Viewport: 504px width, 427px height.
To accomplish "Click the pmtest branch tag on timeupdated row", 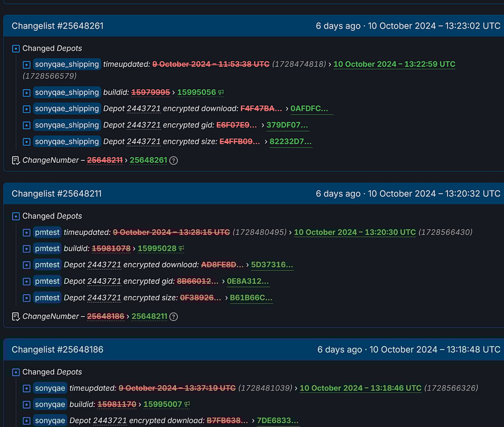I will 47,232.
